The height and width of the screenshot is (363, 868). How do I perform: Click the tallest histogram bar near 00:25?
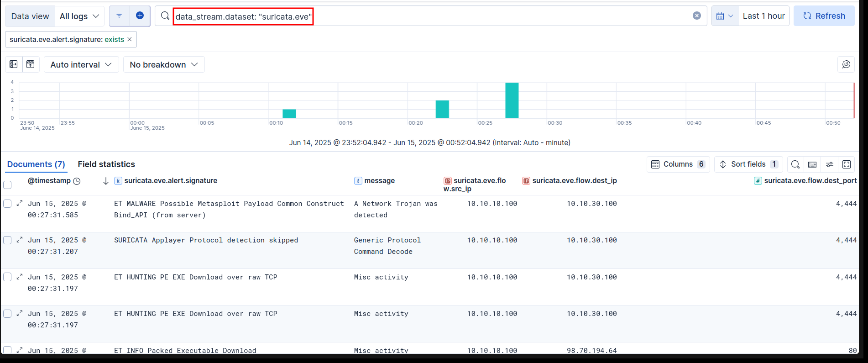pyautogui.click(x=512, y=100)
